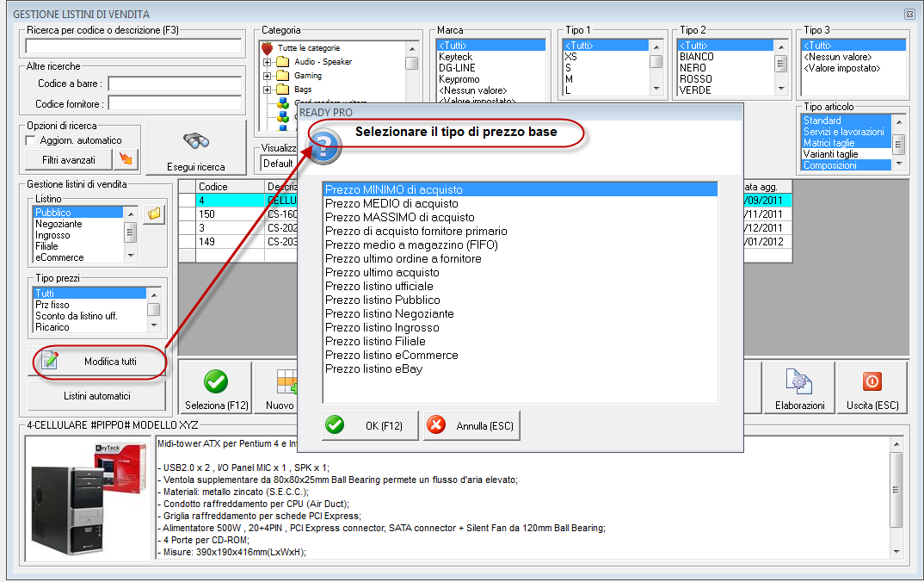Screen dimensions: 924x582
Task: Select Varianti taglie in Tipo articolo
Action: (x=847, y=154)
